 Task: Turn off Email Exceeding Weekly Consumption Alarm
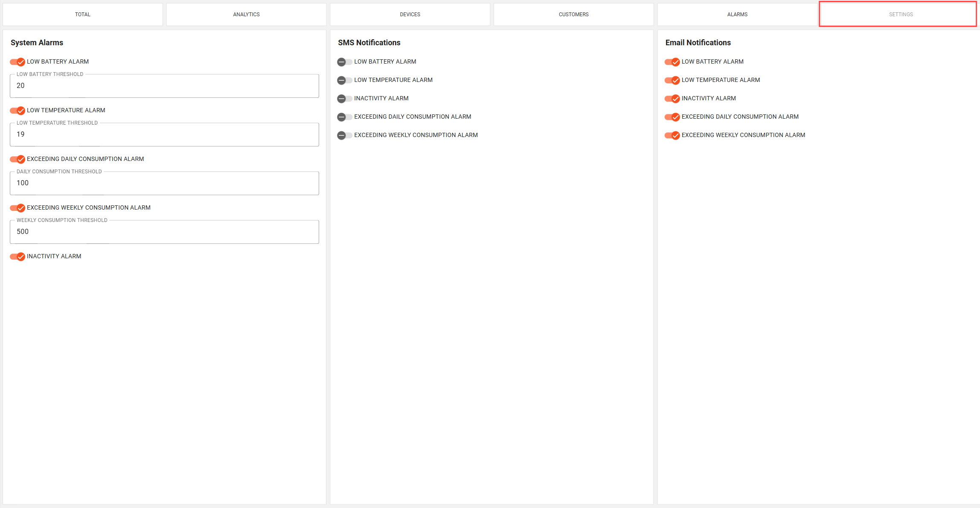coord(672,135)
